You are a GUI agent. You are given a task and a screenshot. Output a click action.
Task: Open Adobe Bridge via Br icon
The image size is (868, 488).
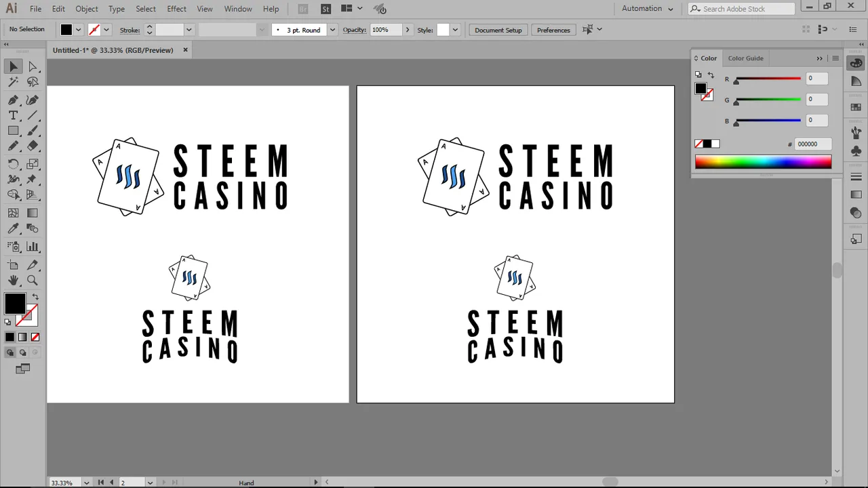[x=303, y=9]
